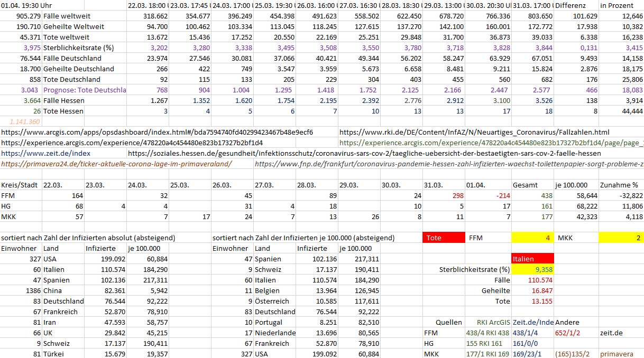The width and height of the screenshot is (644, 358).
Task: Click the purple 3.043 prognosis value
Action: tap(30, 90)
